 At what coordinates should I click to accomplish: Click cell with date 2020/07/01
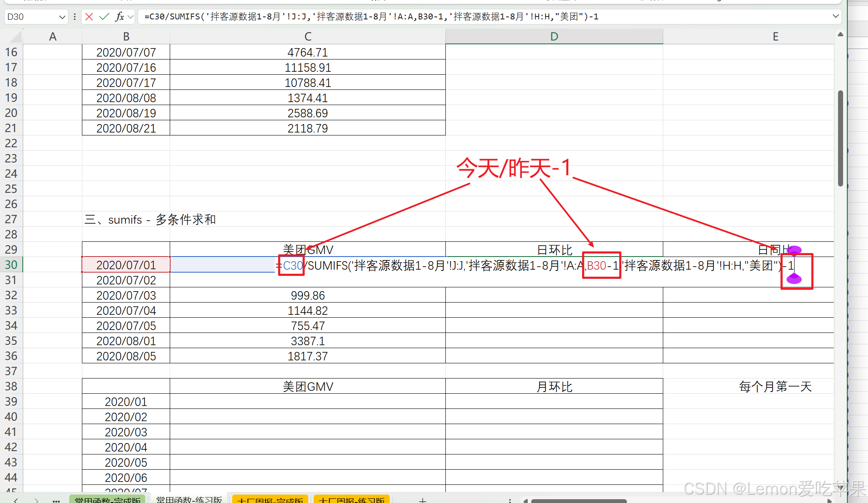(126, 265)
